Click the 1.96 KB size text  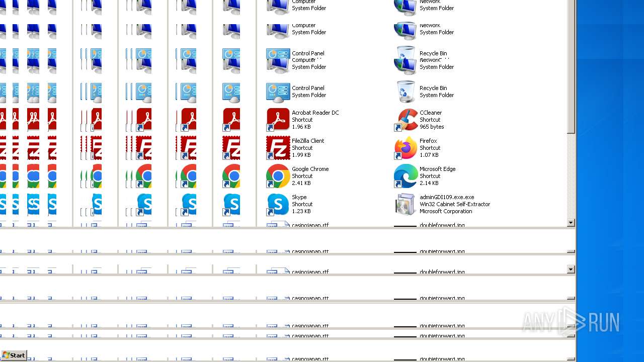(x=301, y=127)
